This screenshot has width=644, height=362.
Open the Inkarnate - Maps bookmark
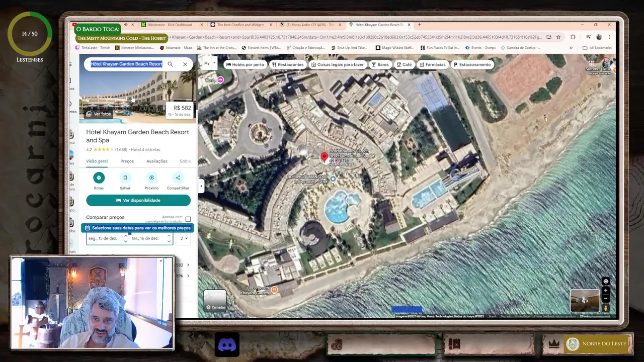[176, 48]
